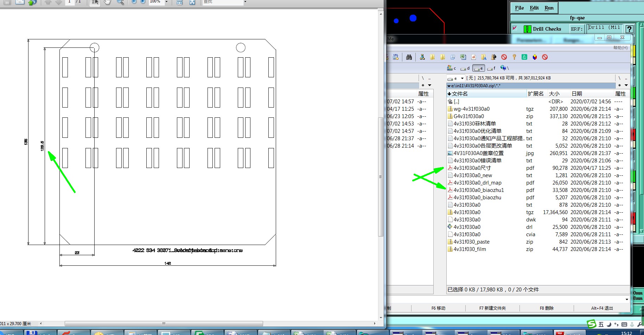Click F8 删除 button
644x335 pixels.
547,308
